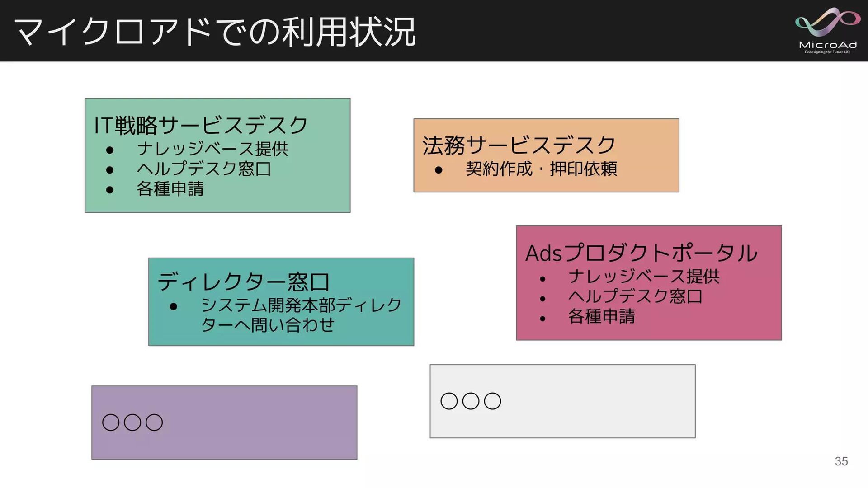The image size is (868, 488).
Task: Click ヘルプデスク窓口 in the IT戦略 box
Action: pos(204,169)
